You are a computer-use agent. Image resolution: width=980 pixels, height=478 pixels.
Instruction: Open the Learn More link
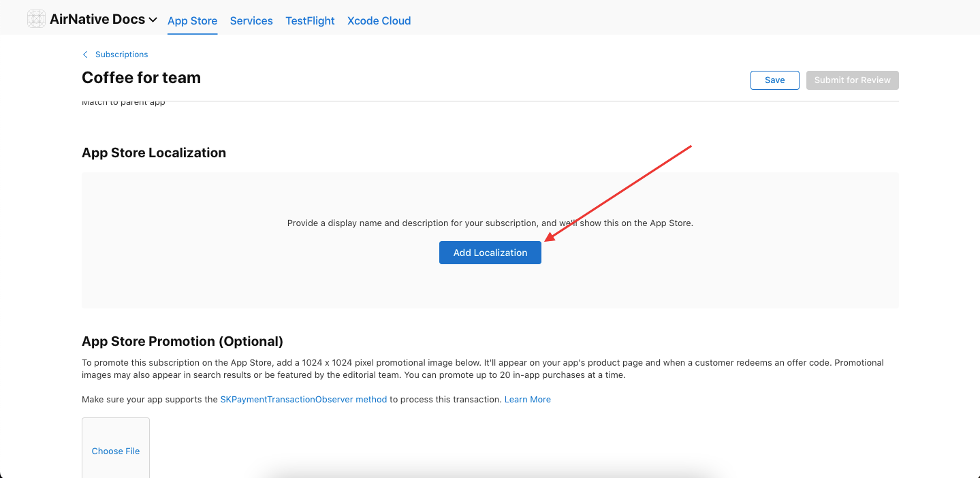pyautogui.click(x=527, y=400)
